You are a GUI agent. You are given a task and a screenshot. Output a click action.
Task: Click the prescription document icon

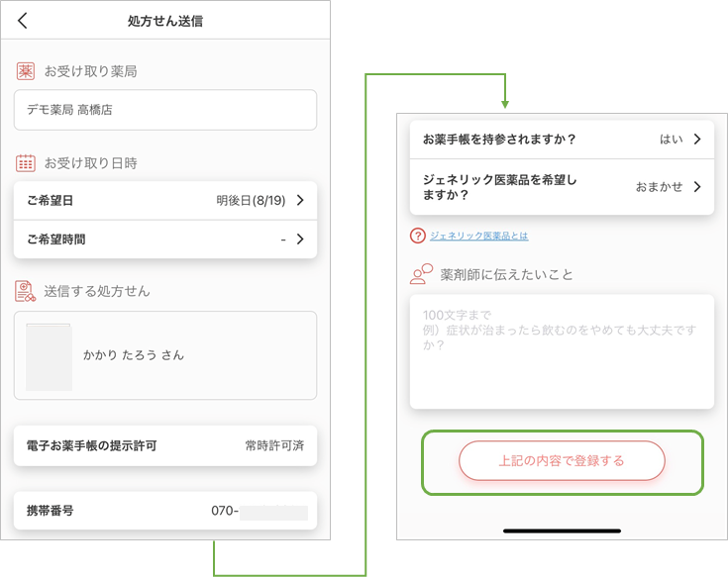26,291
